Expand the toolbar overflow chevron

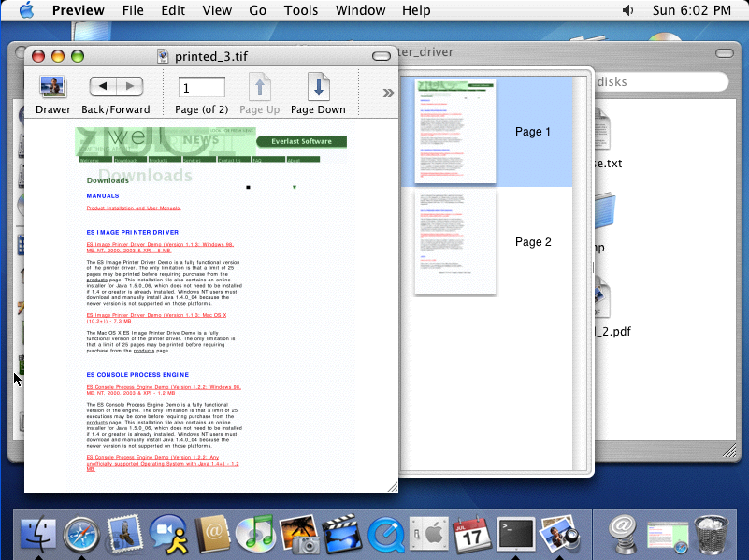click(388, 92)
